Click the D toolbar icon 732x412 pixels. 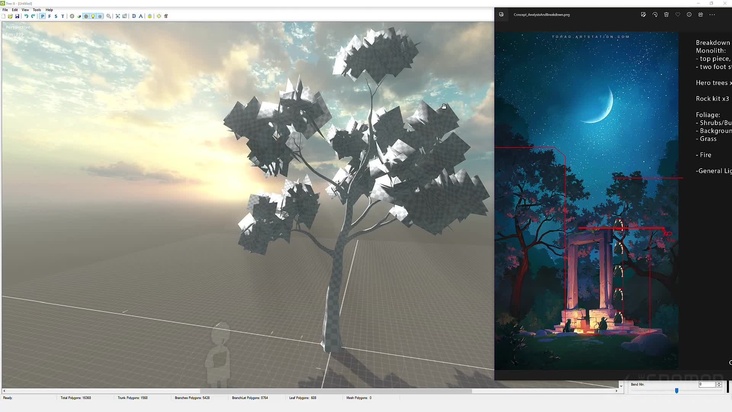(134, 16)
